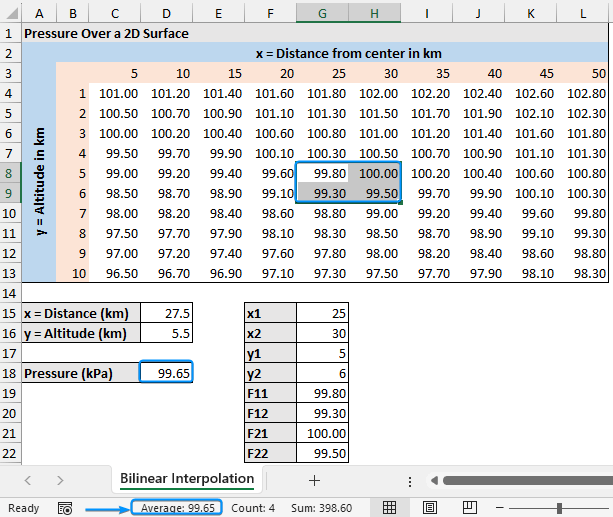
Task: Click the Average: 99.65 status entry
Action: (177, 508)
